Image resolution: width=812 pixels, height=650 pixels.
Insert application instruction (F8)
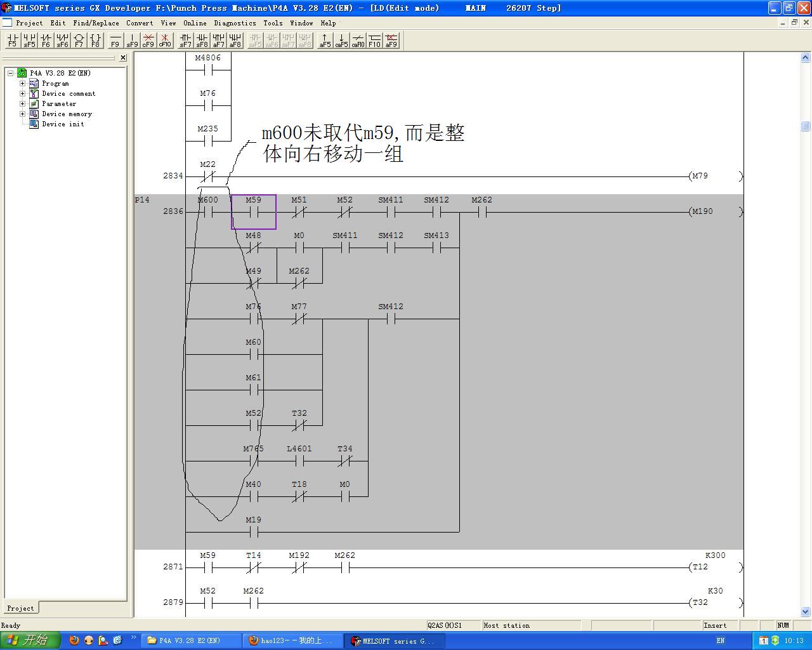tap(95, 41)
